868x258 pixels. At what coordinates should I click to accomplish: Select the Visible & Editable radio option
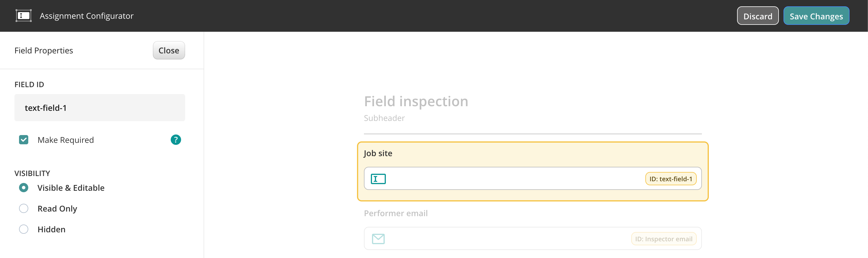[x=24, y=188]
